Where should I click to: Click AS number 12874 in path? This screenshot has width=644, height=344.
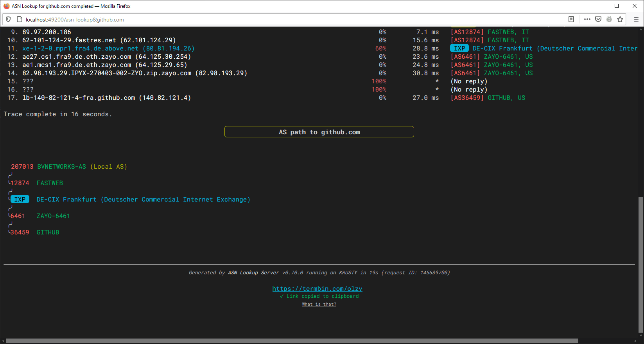click(x=20, y=183)
